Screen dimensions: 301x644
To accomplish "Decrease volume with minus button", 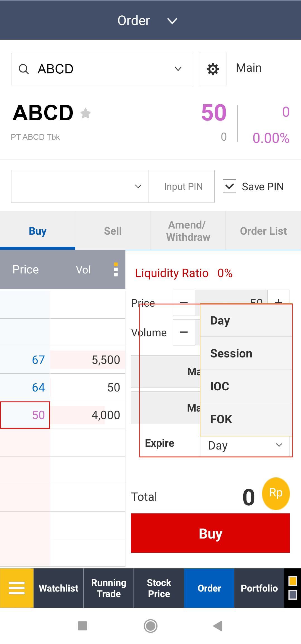I will pyautogui.click(x=184, y=332).
